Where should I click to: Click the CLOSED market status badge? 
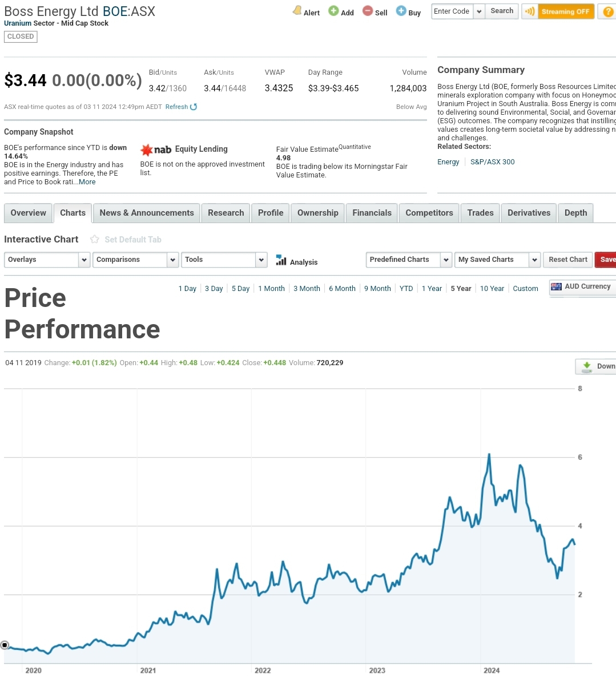coord(21,37)
